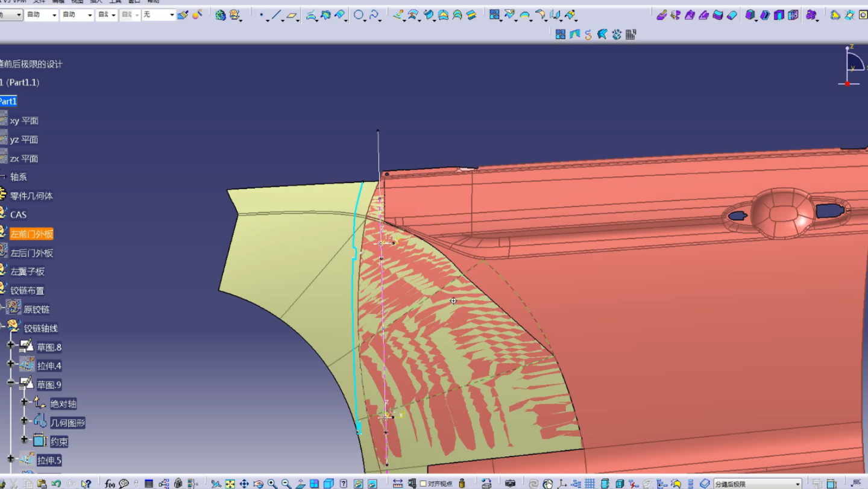
Task: Expand the 绝对轴 tree node
Action: pyautogui.click(x=24, y=402)
